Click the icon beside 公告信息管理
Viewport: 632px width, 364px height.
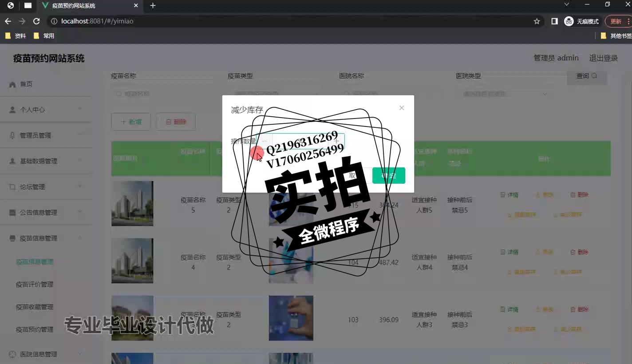[12, 213]
